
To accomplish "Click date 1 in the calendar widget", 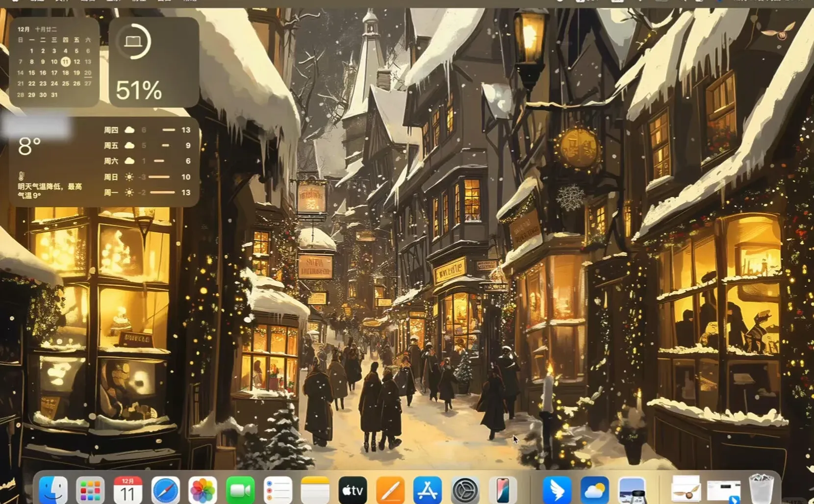I will point(31,50).
